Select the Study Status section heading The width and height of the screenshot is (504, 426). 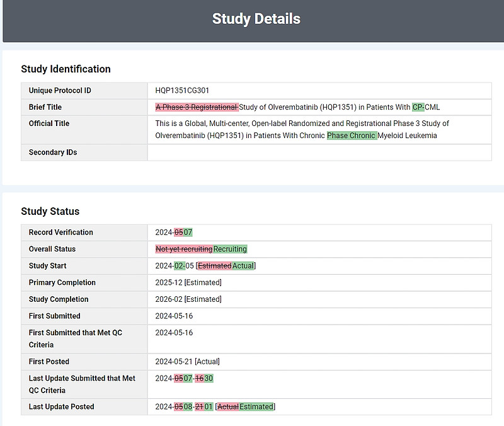pos(50,211)
